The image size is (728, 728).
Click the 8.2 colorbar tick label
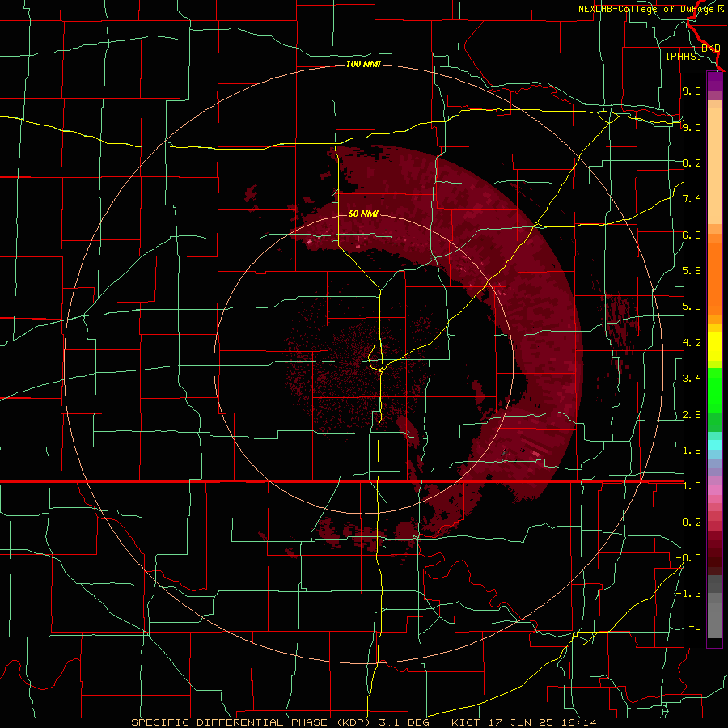coord(692,163)
